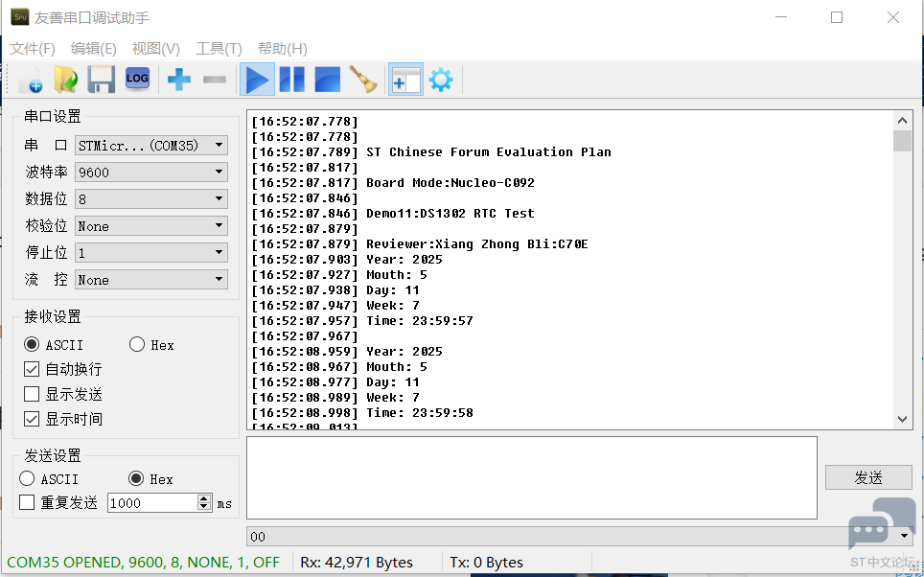Click the floppy disk save icon
This screenshot has width=924, height=577.
101,80
